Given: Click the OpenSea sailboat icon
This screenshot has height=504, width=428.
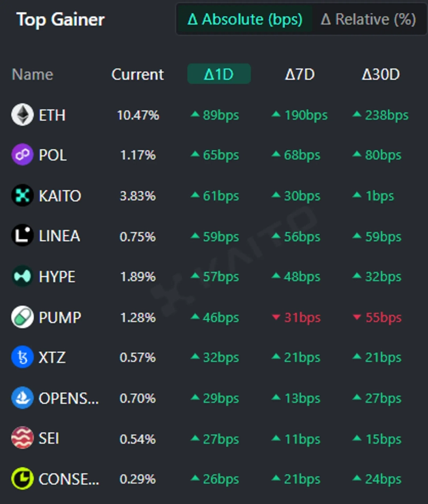Looking at the screenshot, I should click(22, 398).
